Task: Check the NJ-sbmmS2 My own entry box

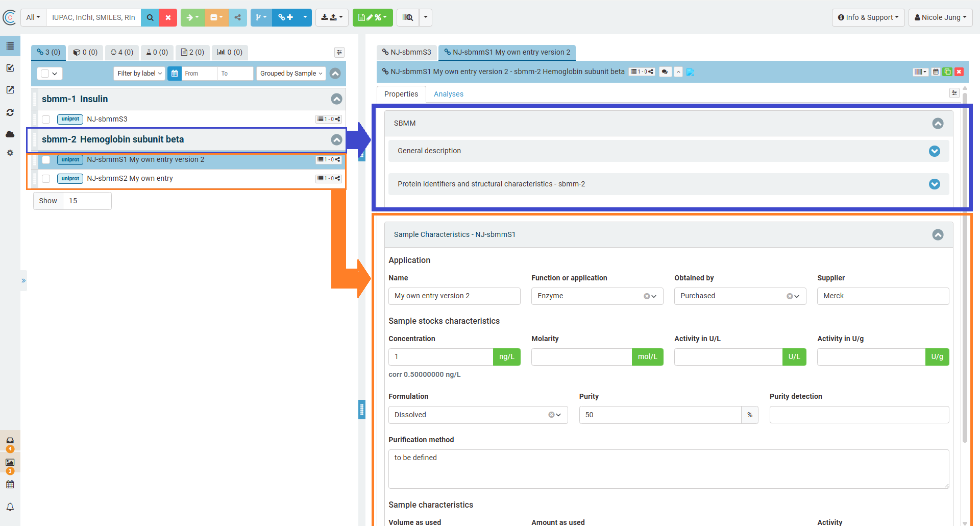Action: point(46,179)
